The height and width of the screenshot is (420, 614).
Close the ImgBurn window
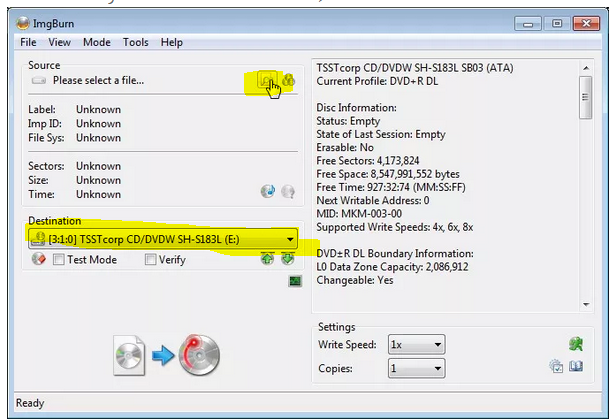click(x=586, y=23)
